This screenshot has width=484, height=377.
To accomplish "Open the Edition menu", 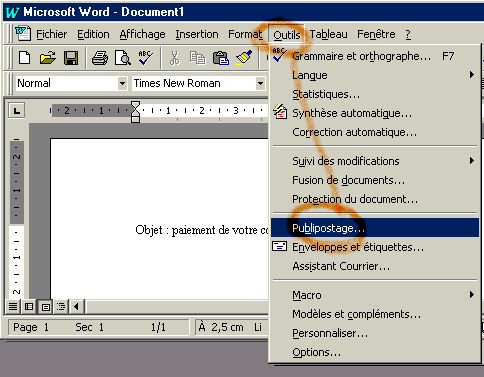I will click(x=93, y=34).
